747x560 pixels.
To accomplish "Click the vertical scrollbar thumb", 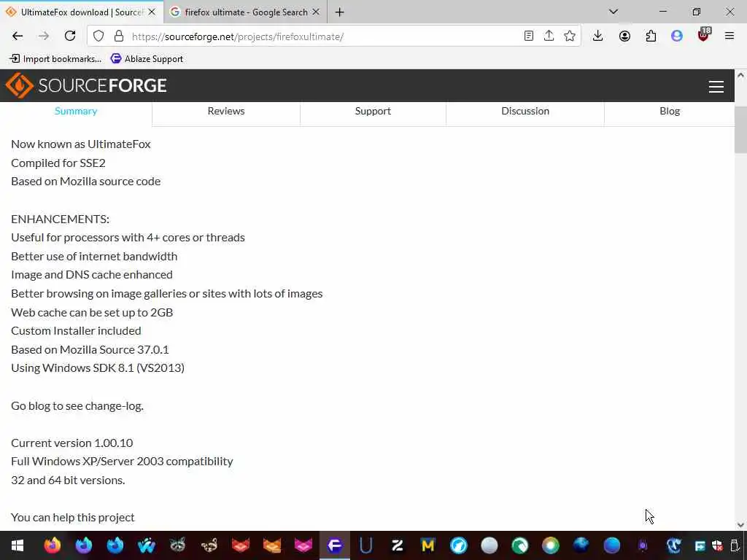I will pos(740,130).
